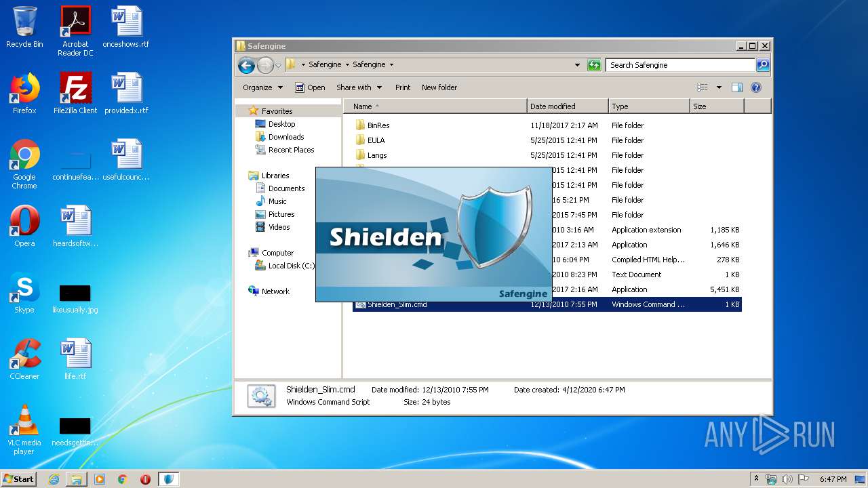Select Favorites in navigation pane

[x=277, y=111]
